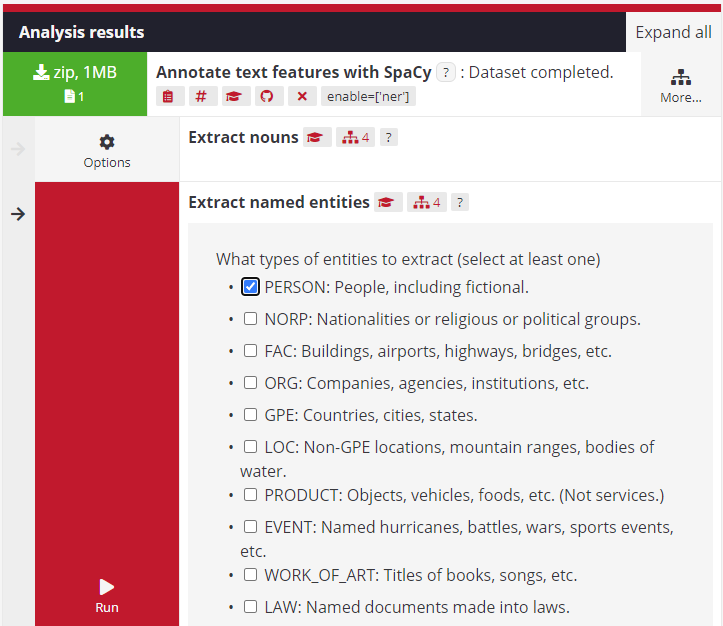Open Options for Extract nouns
The height and width of the screenshot is (626, 723).
(x=107, y=150)
